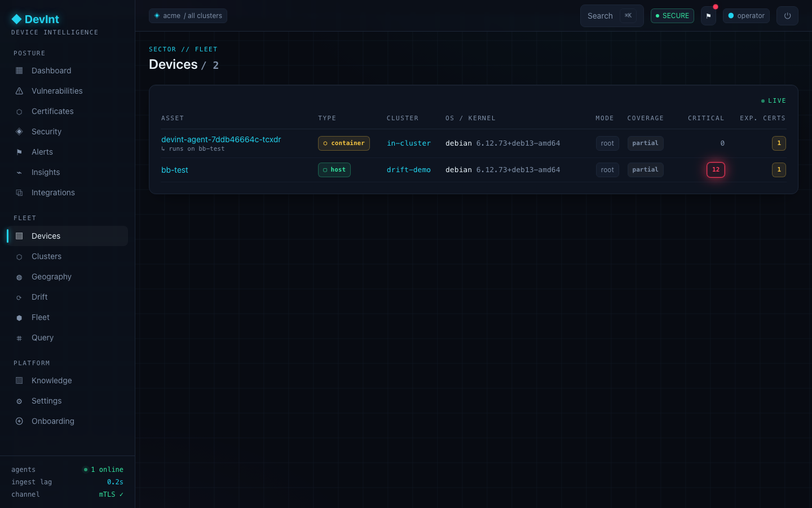Click the Devices list icon

[x=19, y=236]
